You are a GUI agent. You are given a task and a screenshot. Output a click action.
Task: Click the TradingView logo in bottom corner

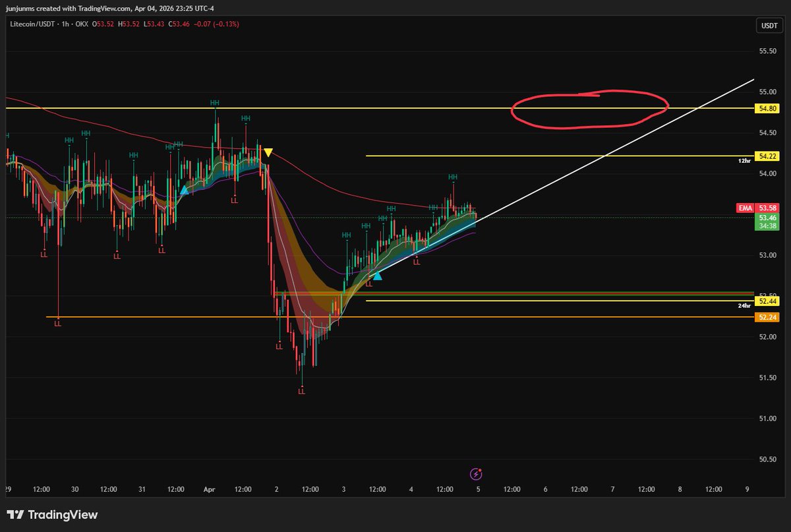52,515
